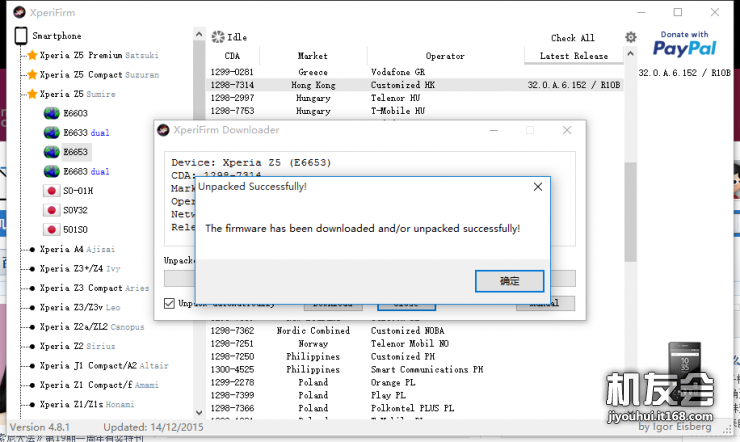Select the Smart Communications PH row

[415, 369]
